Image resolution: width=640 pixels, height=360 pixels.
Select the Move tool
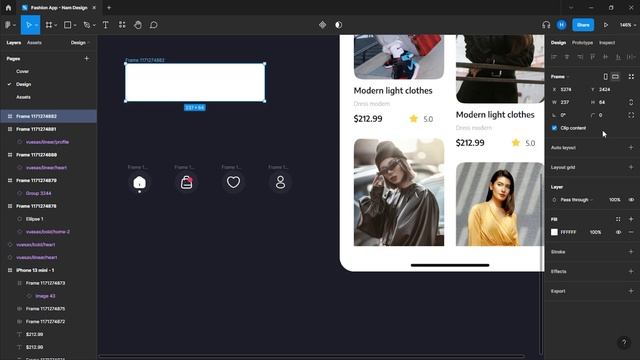(x=29, y=25)
